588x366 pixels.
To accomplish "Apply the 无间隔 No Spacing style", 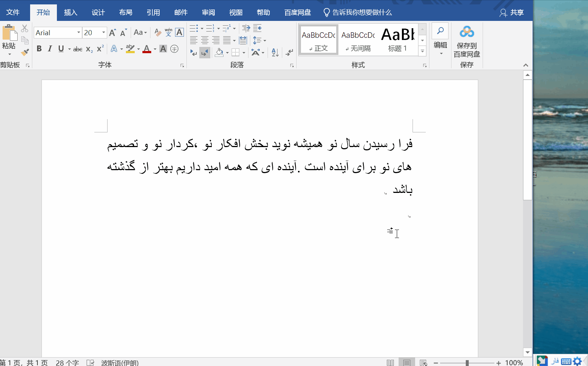I will click(x=358, y=40).
